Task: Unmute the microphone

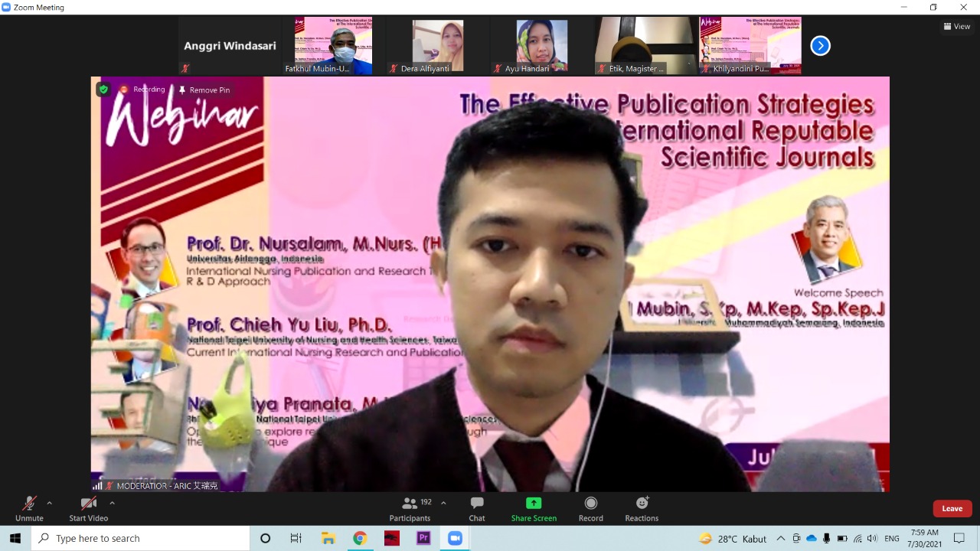Action: tap(29, 508)
